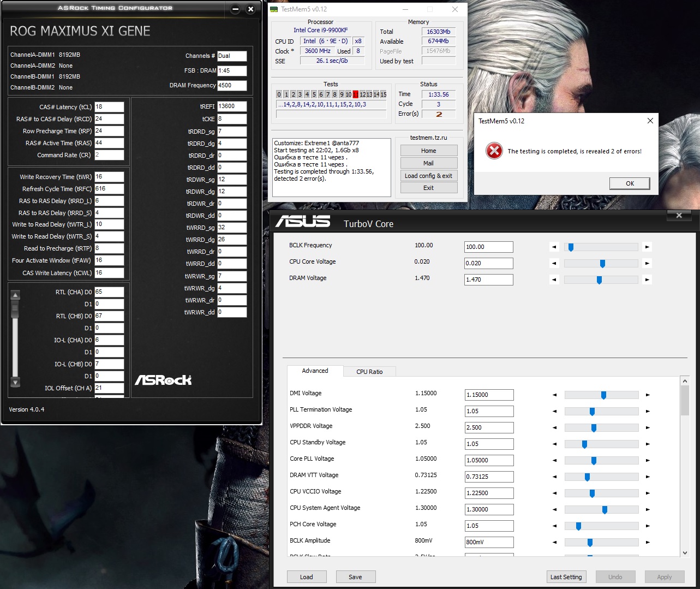Click the scrollbar thumb in TurboV Advanced list
This screenshot has width=700, height=589.
pyautogui.click(x=685, y=400)
